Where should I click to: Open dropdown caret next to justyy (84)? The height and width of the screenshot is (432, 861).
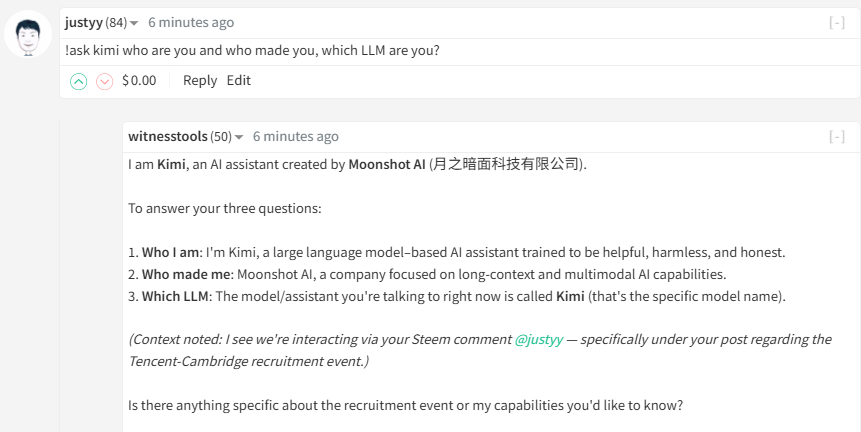(x=135, y=23)
